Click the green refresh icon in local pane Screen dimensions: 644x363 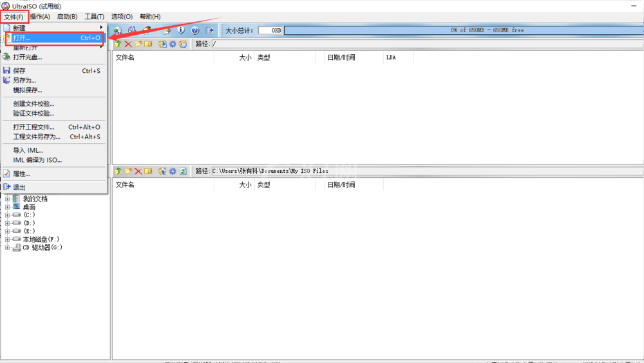point(183,171)
